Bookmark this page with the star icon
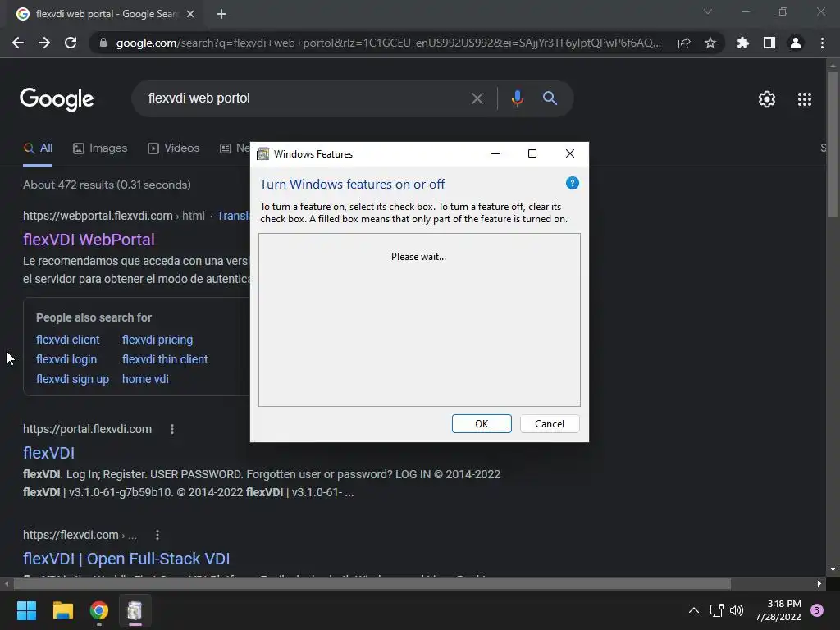The image size is (840, 630). click(x=710, y=43)
